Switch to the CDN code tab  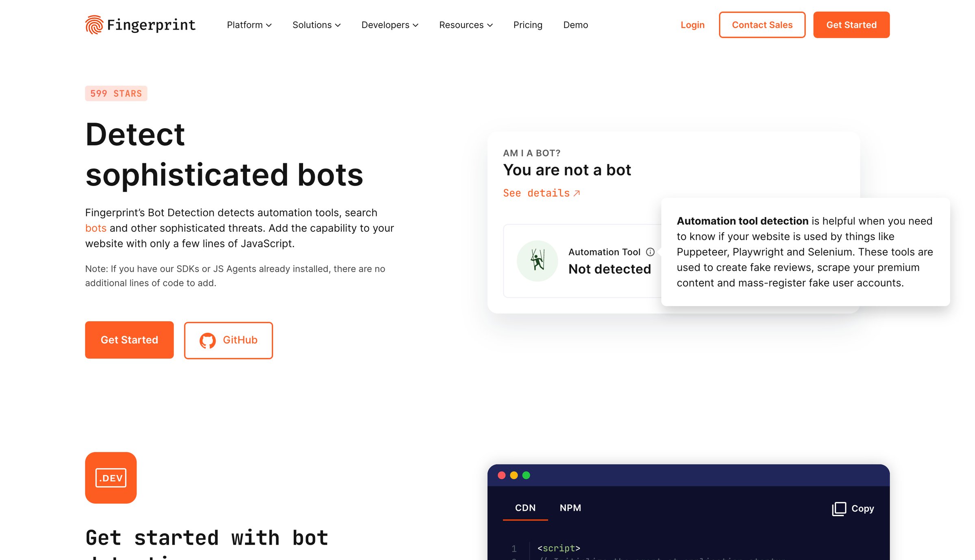[x=525, y=508]
